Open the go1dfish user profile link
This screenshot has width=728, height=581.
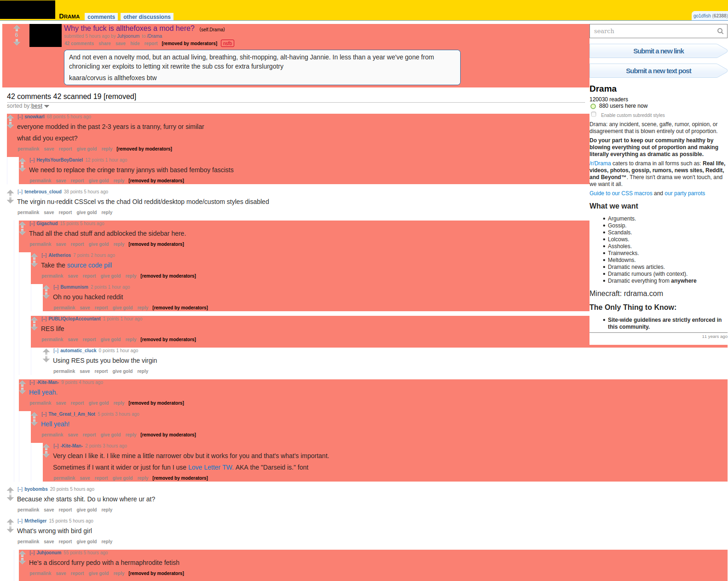[x=702, y=16]
